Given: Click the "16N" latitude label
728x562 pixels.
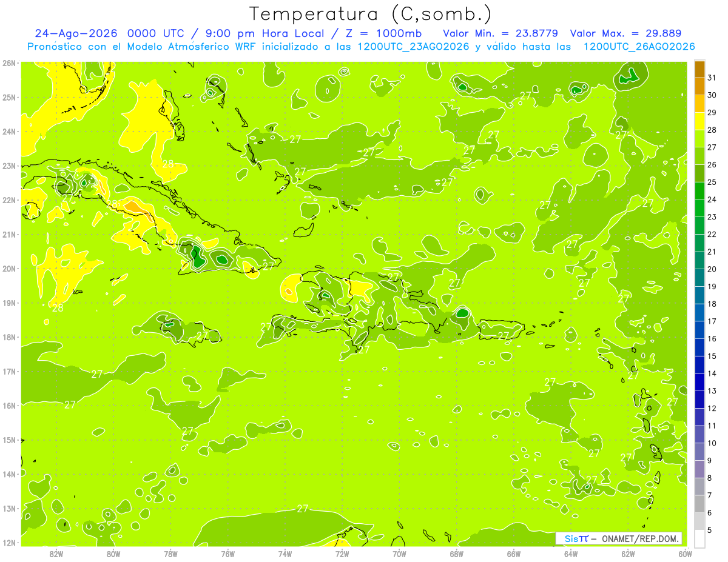Looking at the screenshot, I should pos(8,406).
